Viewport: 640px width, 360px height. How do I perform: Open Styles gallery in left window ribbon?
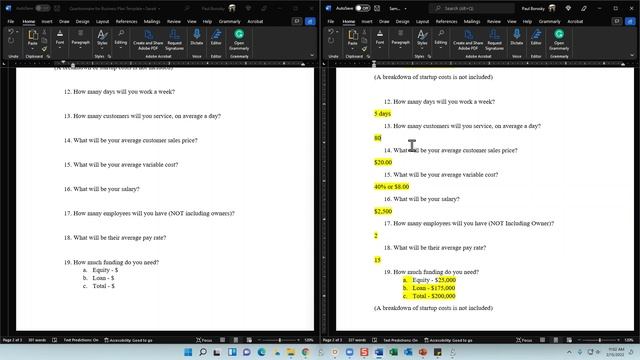[102, 39]
